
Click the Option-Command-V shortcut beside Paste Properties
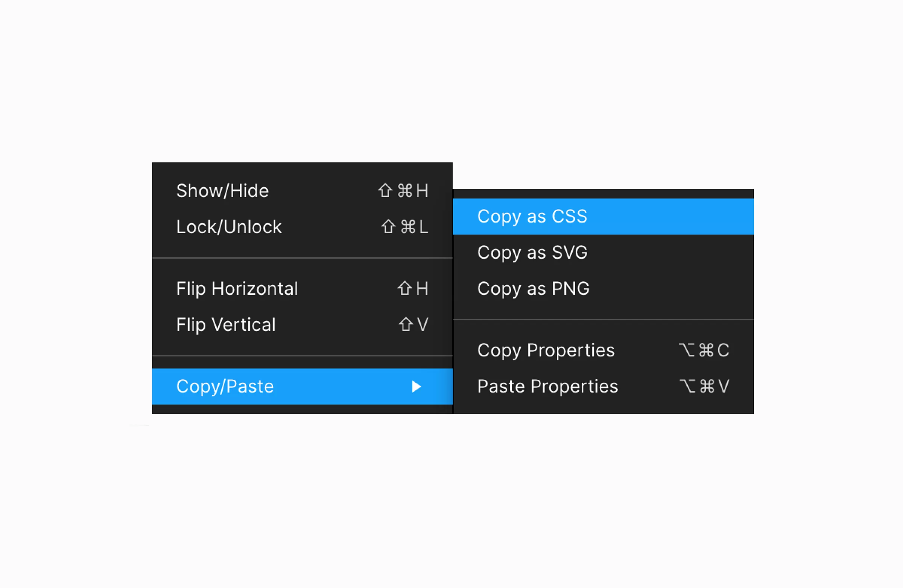click(x=704, y=386)
